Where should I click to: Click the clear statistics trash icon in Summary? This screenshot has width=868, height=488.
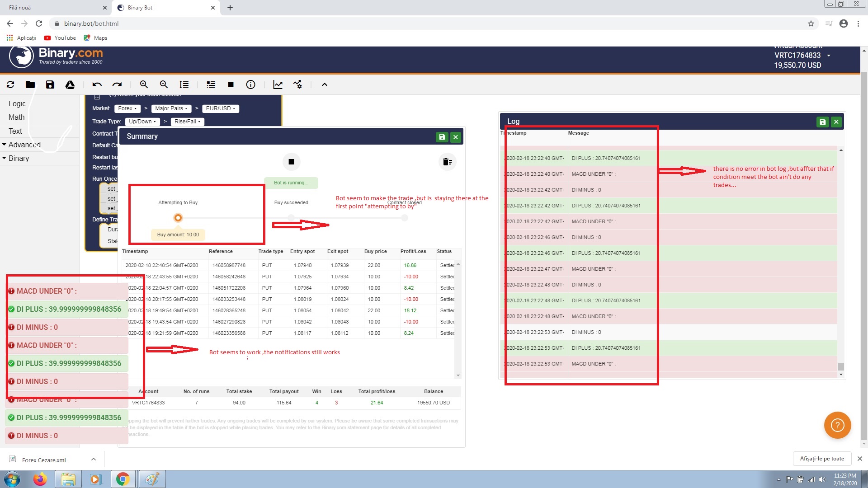[x=447, y=162]
